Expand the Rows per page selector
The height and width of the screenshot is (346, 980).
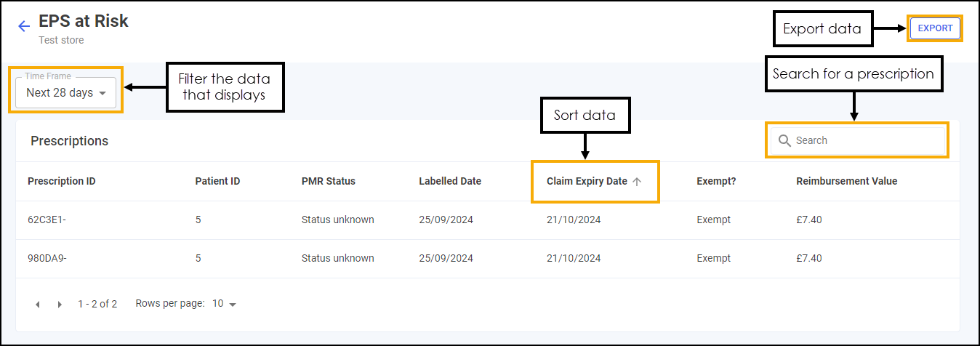[225, 304]
